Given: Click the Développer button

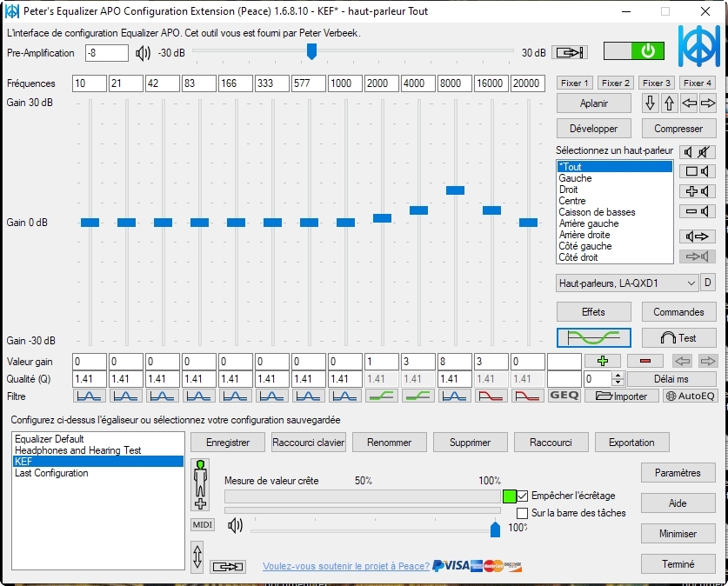Looking at the screenshot, I should (x=594, y=129).
